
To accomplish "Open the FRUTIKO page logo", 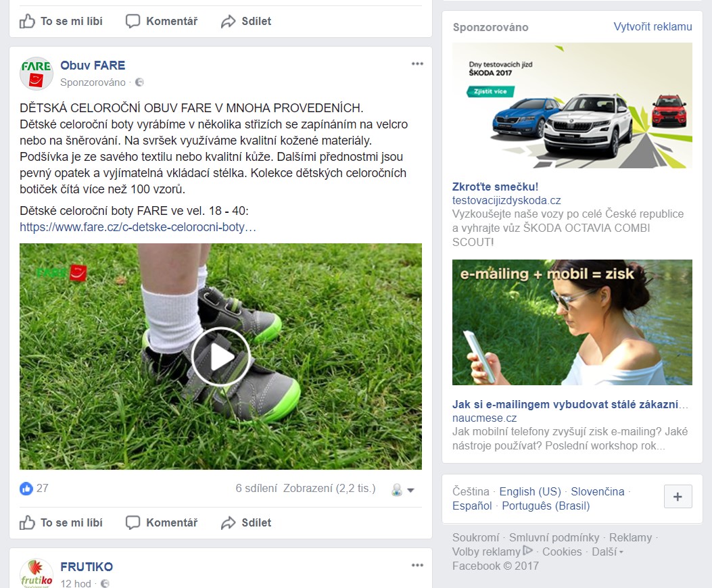I will (x=37, y=572).
